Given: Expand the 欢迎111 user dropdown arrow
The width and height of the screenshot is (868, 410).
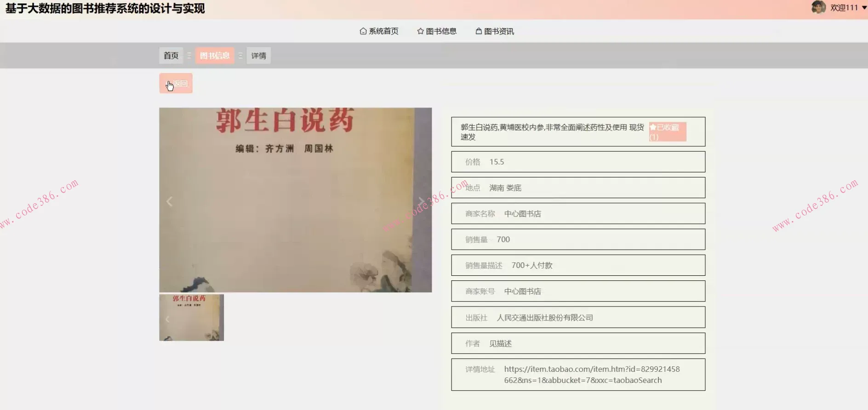Looking at the screenshot, I should point(864,8).
